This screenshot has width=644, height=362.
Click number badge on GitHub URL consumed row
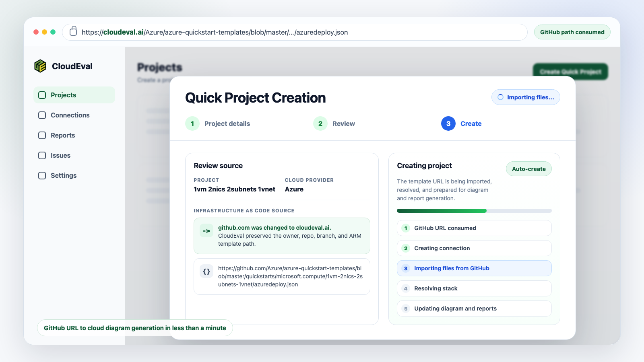pos(406,228)
